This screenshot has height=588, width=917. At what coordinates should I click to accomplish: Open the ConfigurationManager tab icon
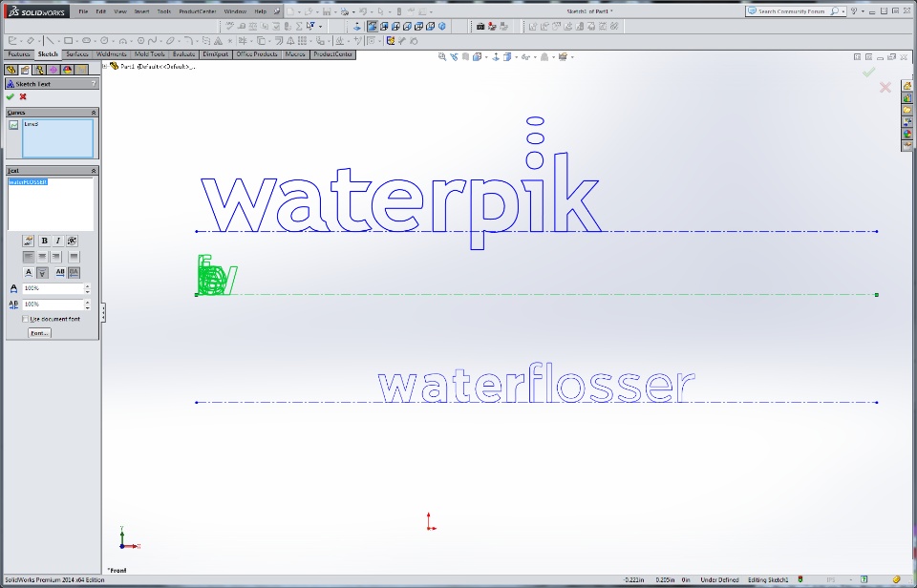(x=38, y=70)
